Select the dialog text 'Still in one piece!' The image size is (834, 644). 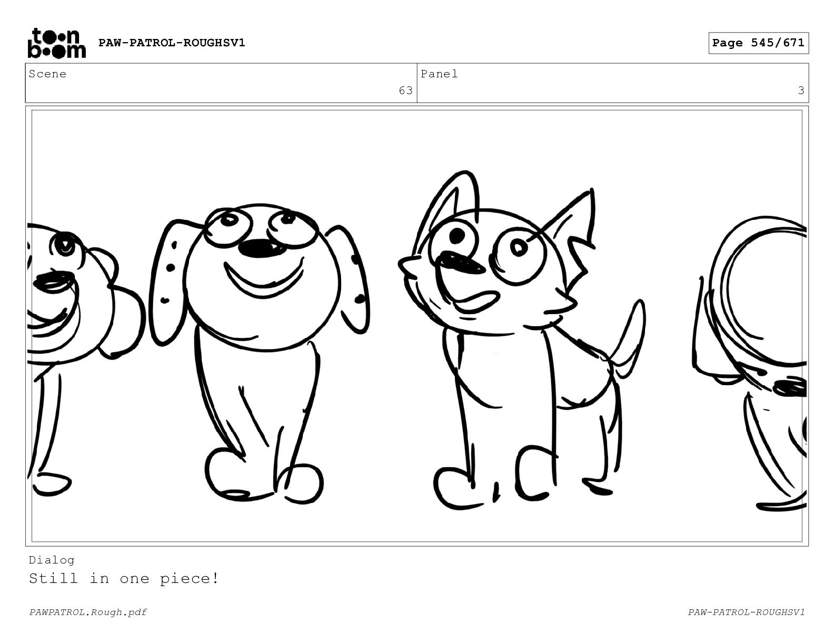(x=124, y=579)
